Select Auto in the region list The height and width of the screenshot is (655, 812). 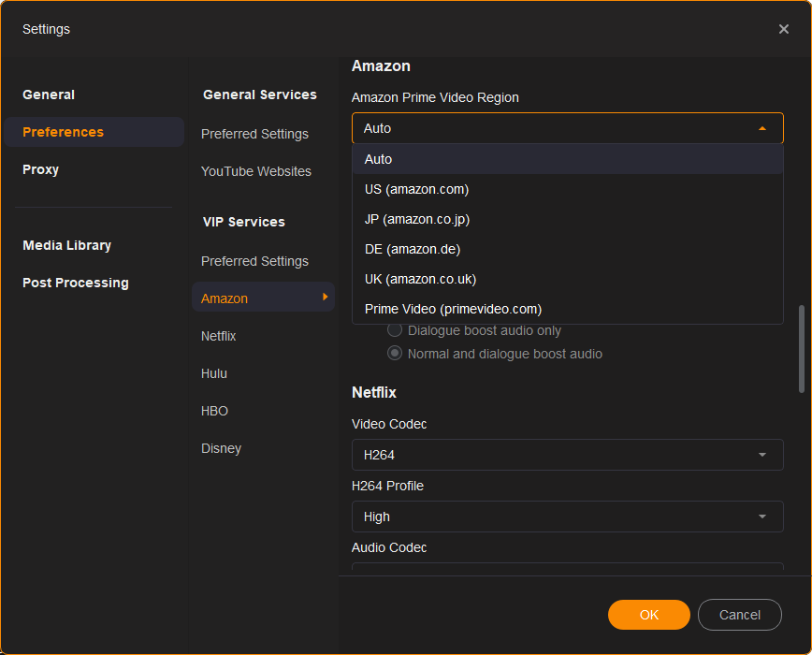(x=379, y=159)
